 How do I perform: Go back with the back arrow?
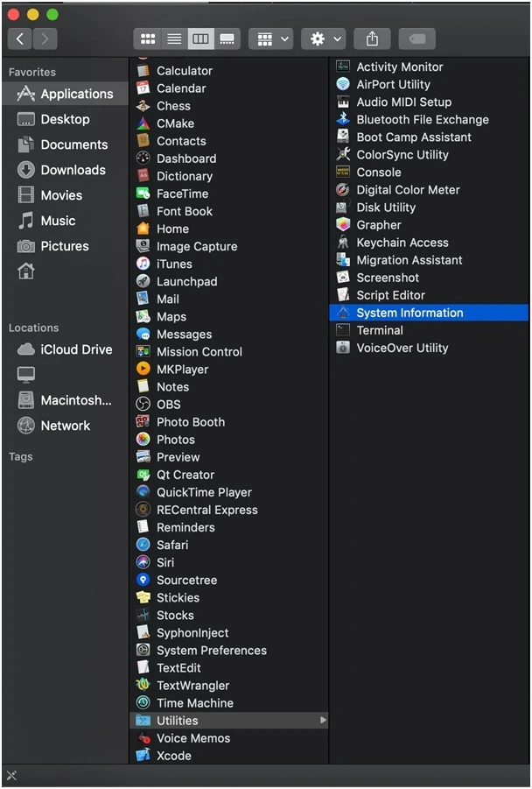(x=20, y=39)
